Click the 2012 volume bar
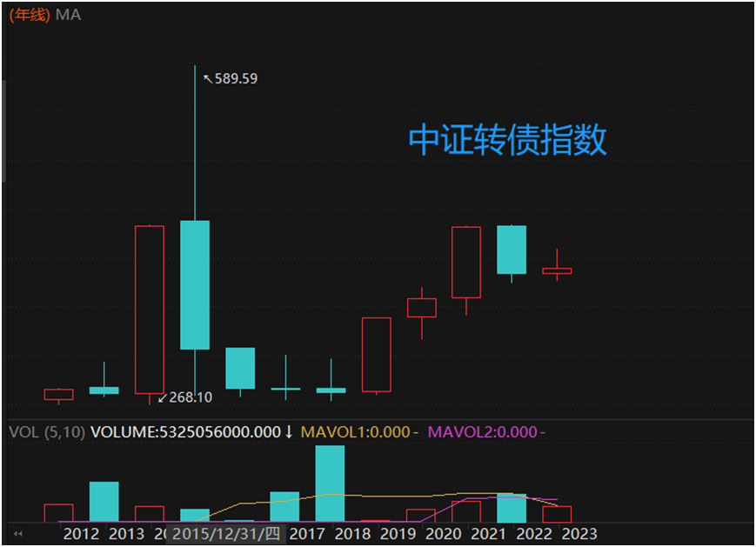Screen dimensions: 756x547 59,513
